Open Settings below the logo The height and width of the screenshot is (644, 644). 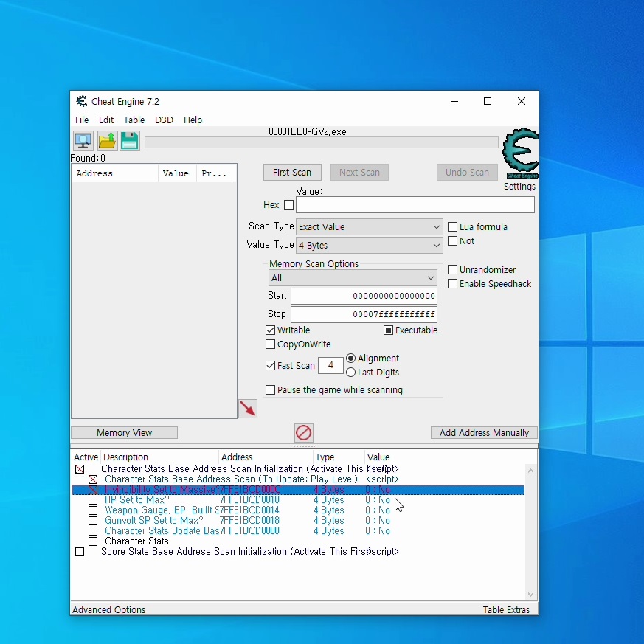[x=519, y=187]
